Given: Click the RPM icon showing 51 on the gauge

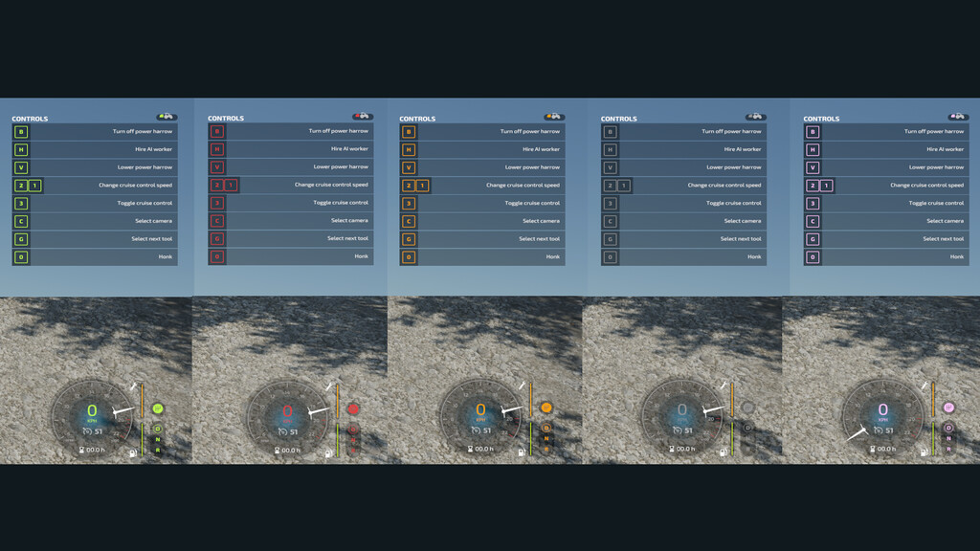Looking at the screenshot, I should tap(88, 431).
